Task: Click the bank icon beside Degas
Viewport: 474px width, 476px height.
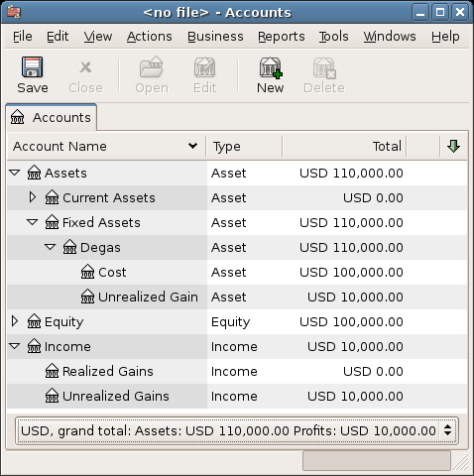Action: tap(69, 247)
